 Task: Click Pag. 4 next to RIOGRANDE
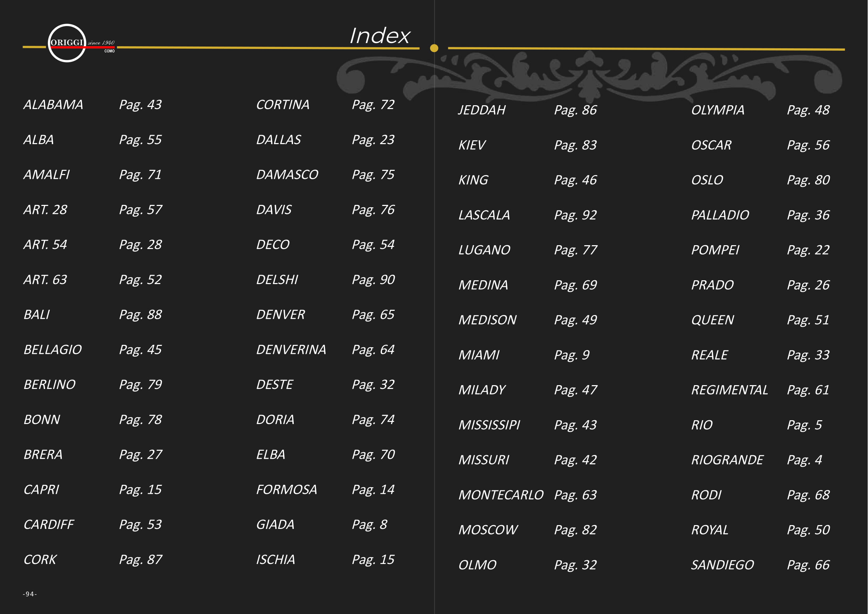(x=804, y=460)
